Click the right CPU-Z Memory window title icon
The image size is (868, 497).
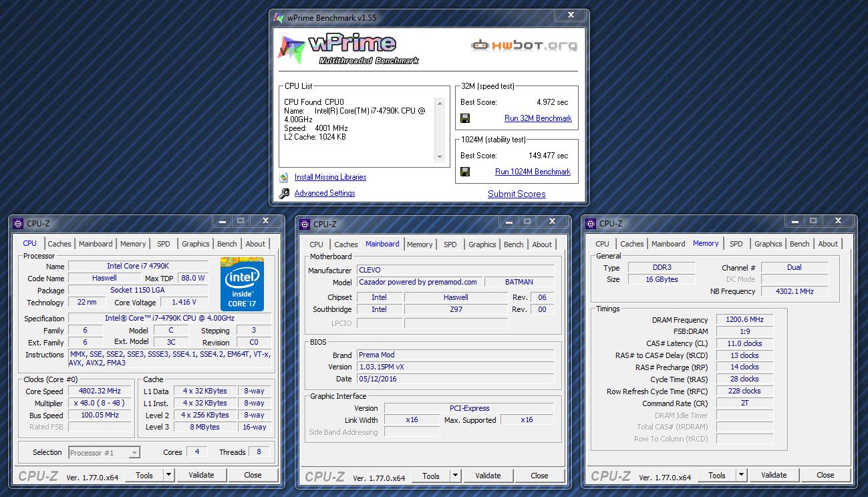(590, 224)
